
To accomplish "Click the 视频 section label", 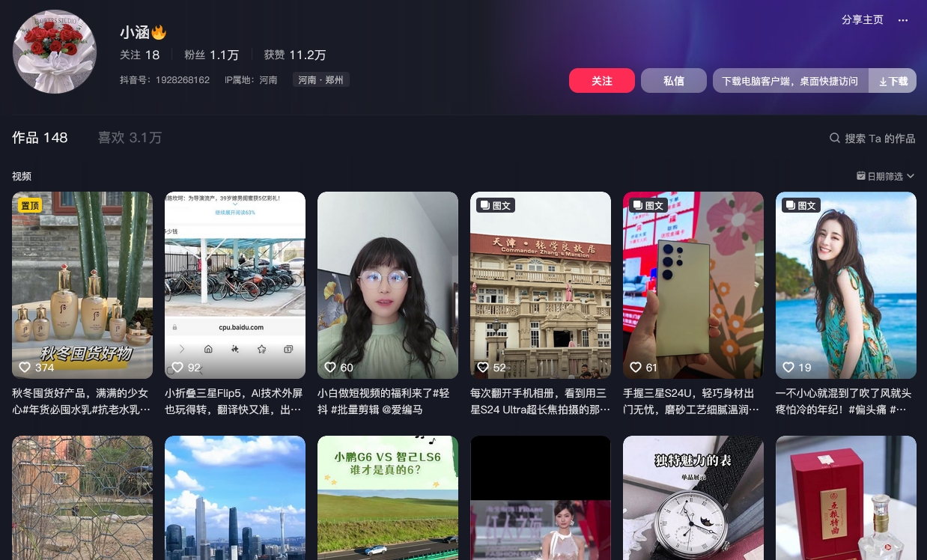I will point(22,176).
